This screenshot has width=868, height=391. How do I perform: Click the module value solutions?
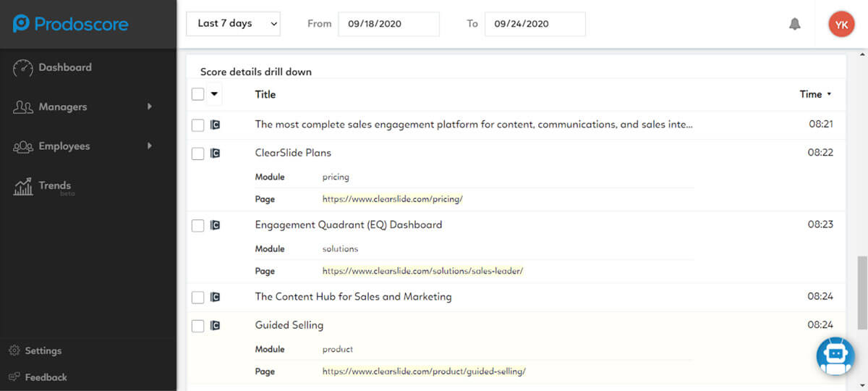click(340, 249)
